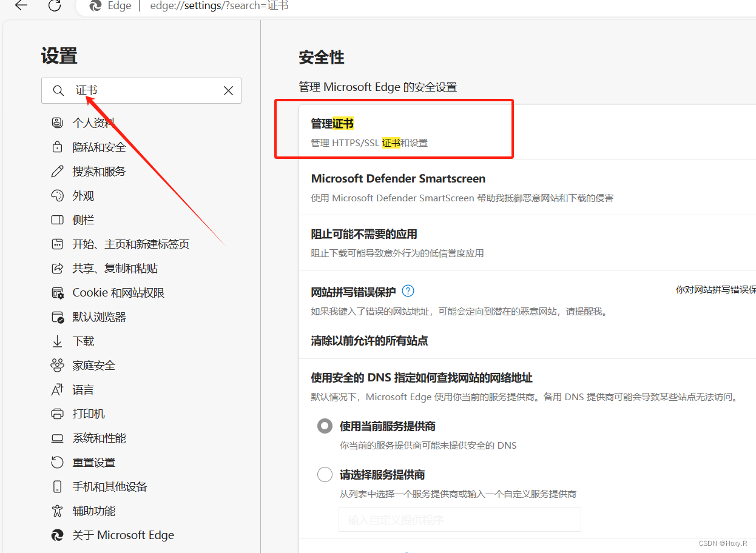Select 使用当前服务提供商 radio option

click(325, 426)
